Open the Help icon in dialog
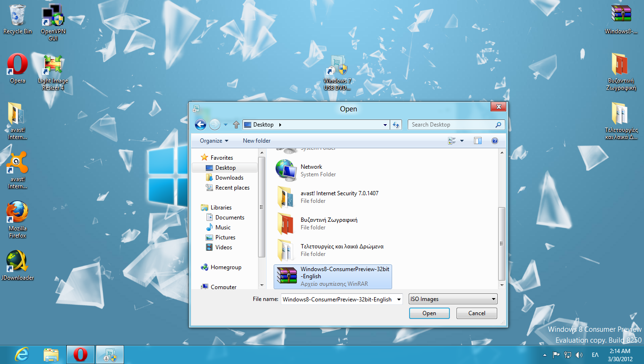Image resolution: width=644 pixels, height=364 pixels. click(495, 141)
